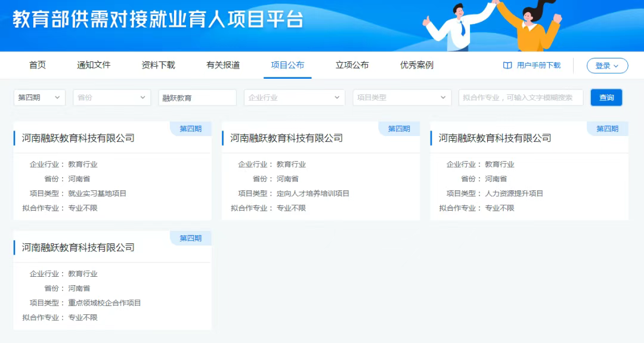This screenshot has height=343, width=644.
Task: Click the text 定向人才培养培训项目
Action: click(x=313, y=193)
